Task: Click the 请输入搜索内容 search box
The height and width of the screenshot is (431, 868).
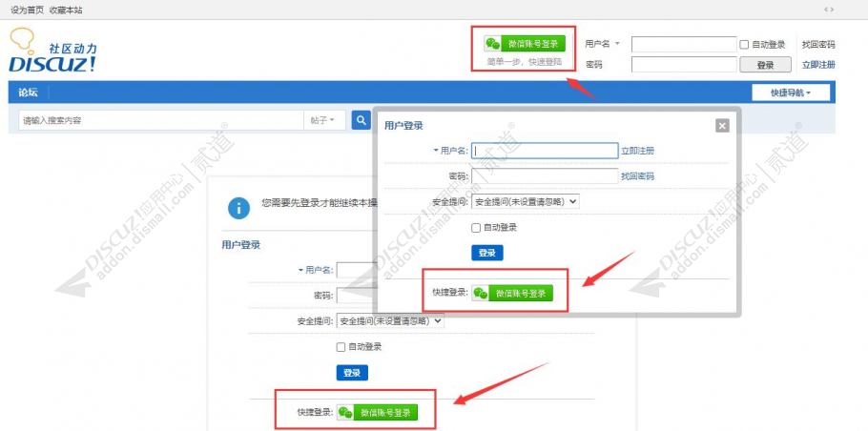Action: tap(161, 120)
